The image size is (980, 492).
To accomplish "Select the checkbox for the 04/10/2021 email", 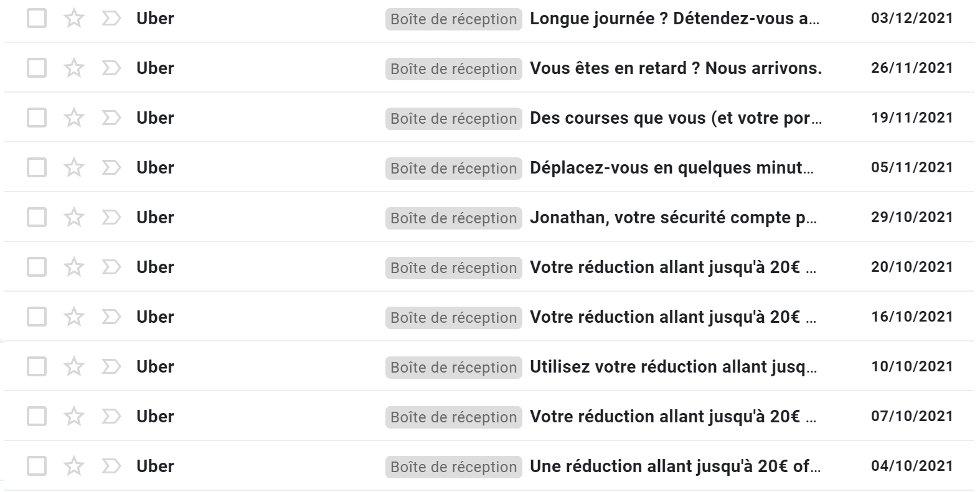I will pos(37,466).
